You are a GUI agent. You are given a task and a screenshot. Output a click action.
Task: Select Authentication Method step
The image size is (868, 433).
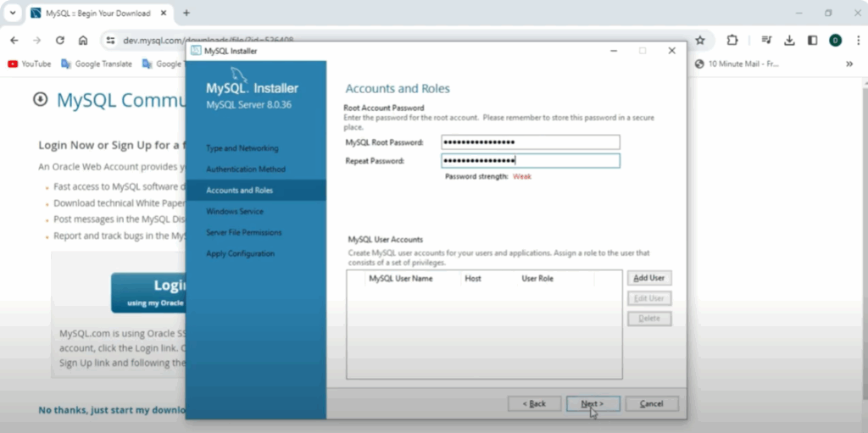[246, 169]
